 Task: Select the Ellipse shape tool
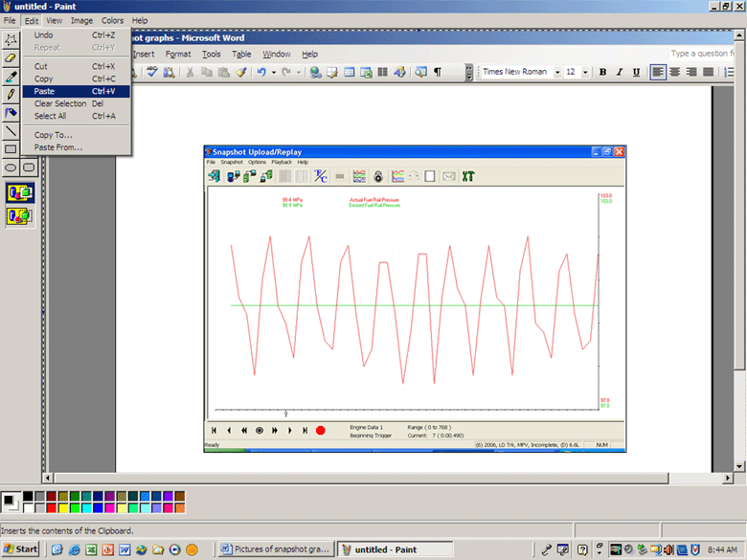pos(11,167)
